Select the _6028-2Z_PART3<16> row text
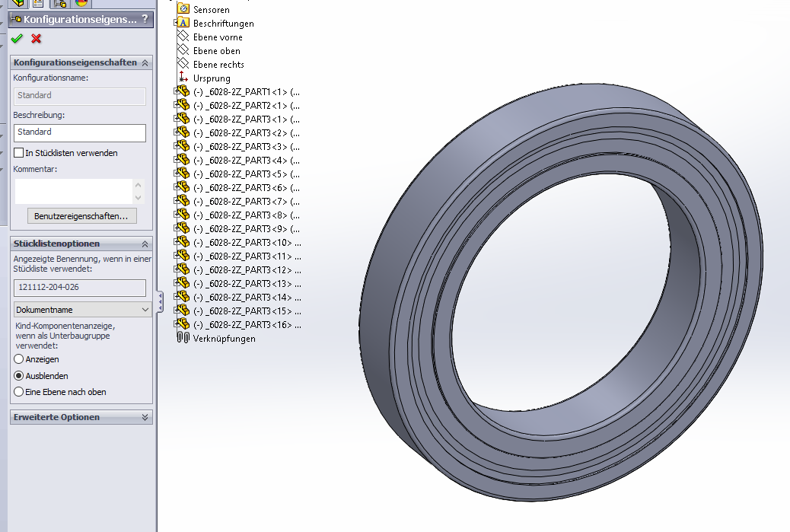 [x=247, y=324]
